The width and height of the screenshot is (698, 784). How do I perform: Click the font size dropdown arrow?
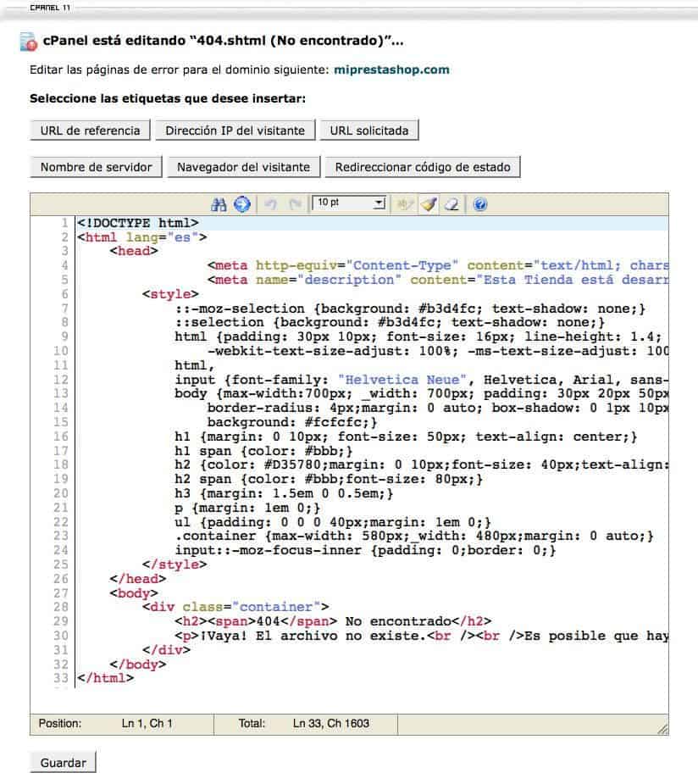pos(379,203)
